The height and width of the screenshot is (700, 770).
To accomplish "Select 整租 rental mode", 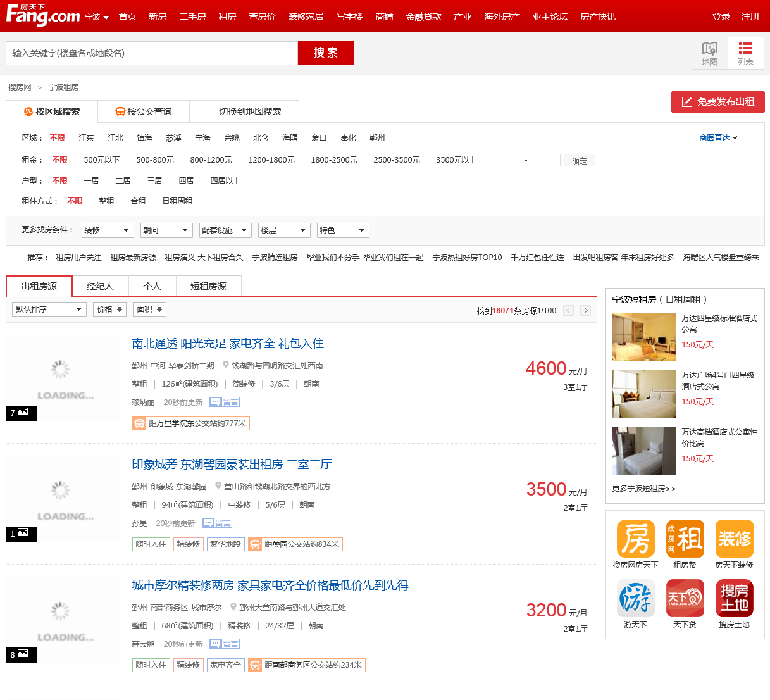I will coord(106,201).
